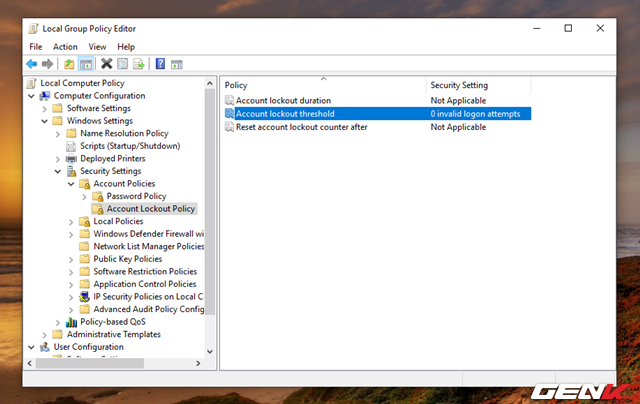Click the Reset account lockout counter icon
The height and width of the screenshot is (404, 640).
click(x=229, y=127)
